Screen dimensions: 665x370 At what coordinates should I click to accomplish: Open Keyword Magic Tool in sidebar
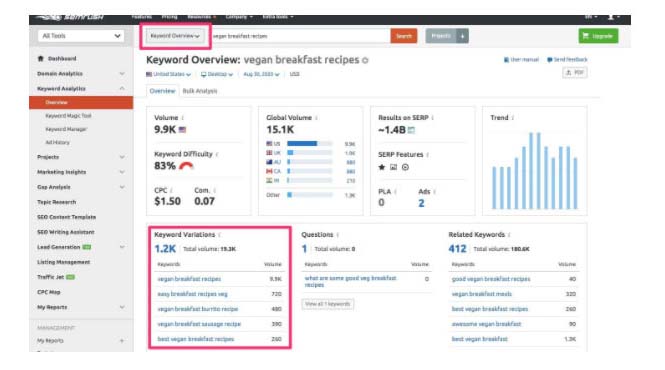point(68,116)
